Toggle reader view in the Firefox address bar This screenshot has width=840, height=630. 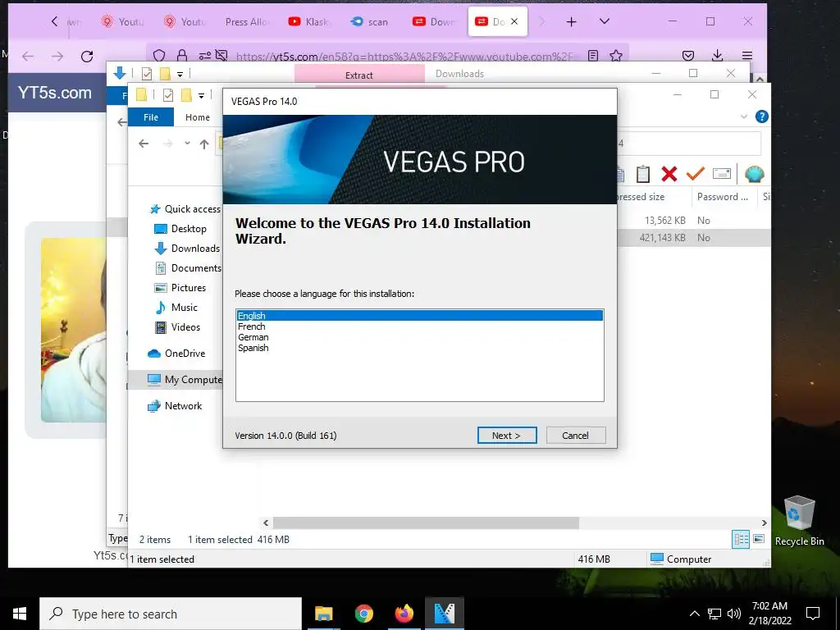(x=593, y=56)
